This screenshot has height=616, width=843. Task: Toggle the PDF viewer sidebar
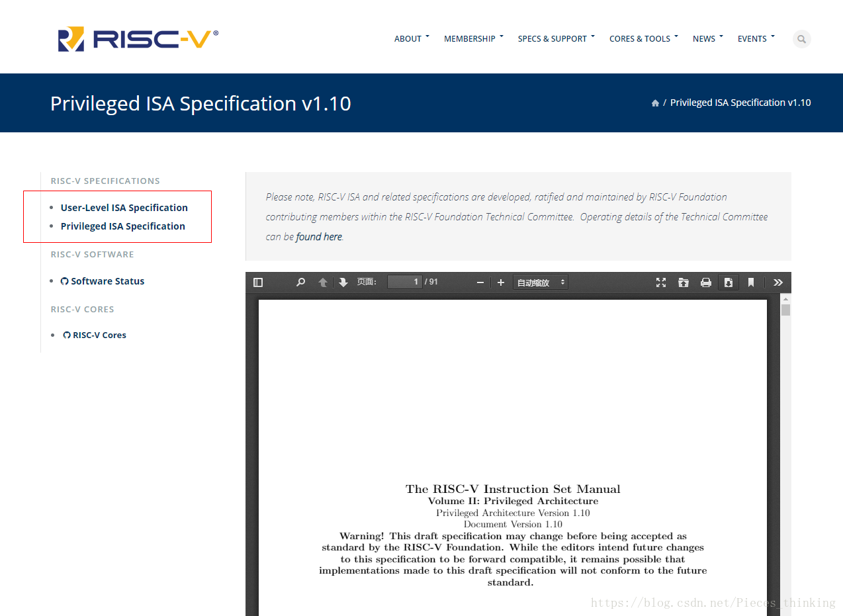click(x=258, y=283)
